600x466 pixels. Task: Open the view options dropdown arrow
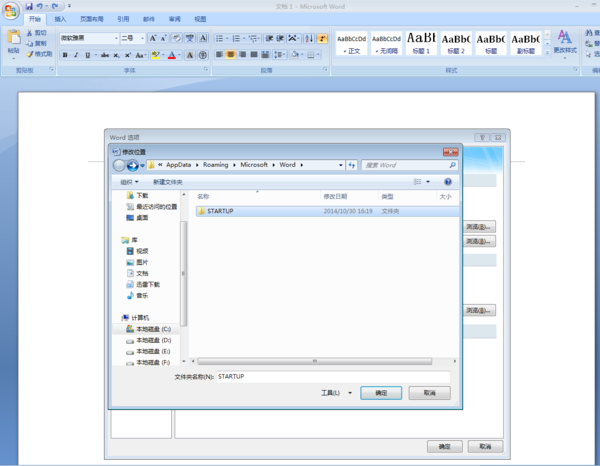pyautogui.click(x=428, y=182)
